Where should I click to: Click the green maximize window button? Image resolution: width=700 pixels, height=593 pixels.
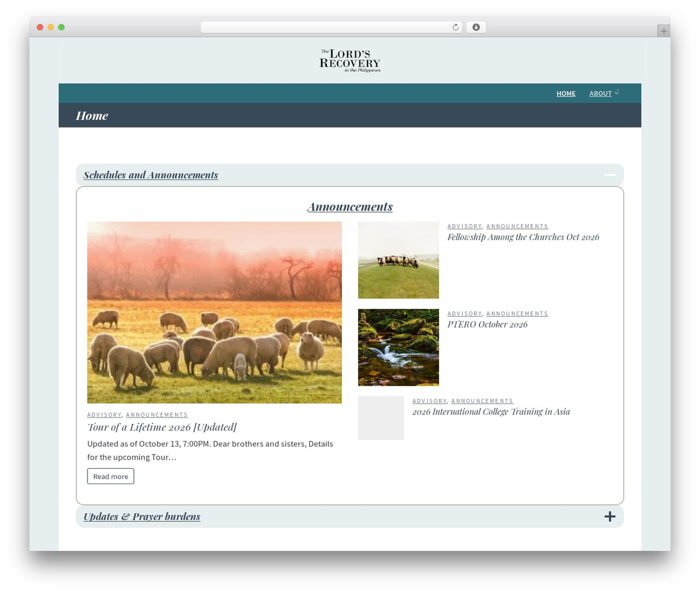(x=61, y=27)
